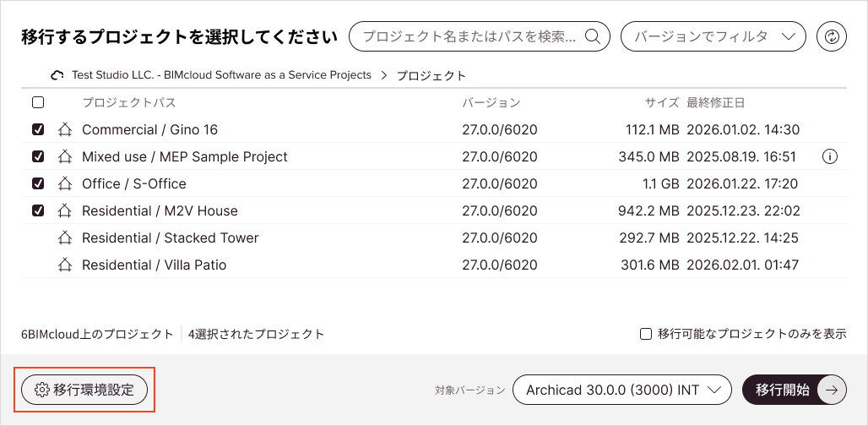This screenshot has width=868, height=426.
Task: Select the Residential / Stacked Tower row text
Action: tap(171, 238)
